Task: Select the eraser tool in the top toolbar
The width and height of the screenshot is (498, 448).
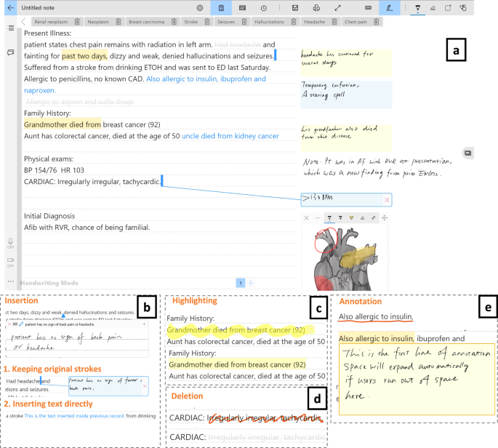Action: 433,7
